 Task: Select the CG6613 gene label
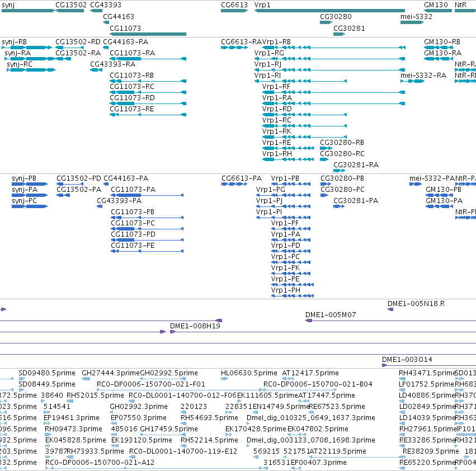point(234,5)
